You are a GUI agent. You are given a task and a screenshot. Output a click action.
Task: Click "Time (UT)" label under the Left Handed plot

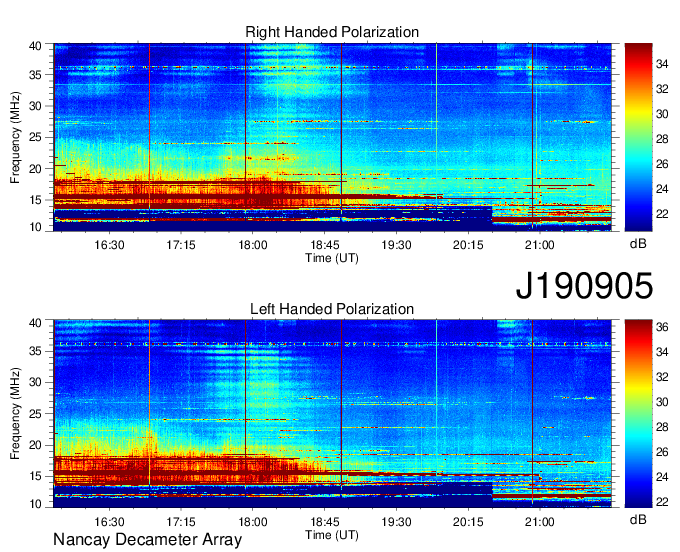tap(332, 535)
